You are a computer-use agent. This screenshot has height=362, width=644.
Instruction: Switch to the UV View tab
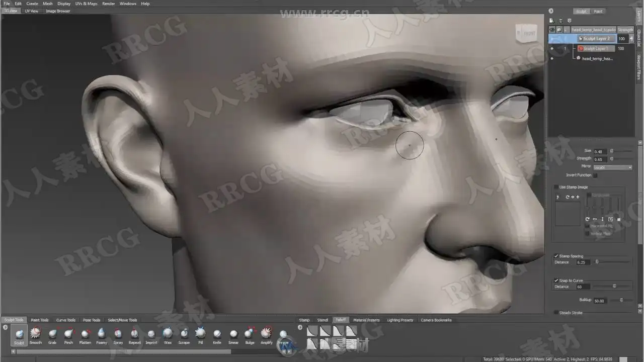click(x=32, y=11)
